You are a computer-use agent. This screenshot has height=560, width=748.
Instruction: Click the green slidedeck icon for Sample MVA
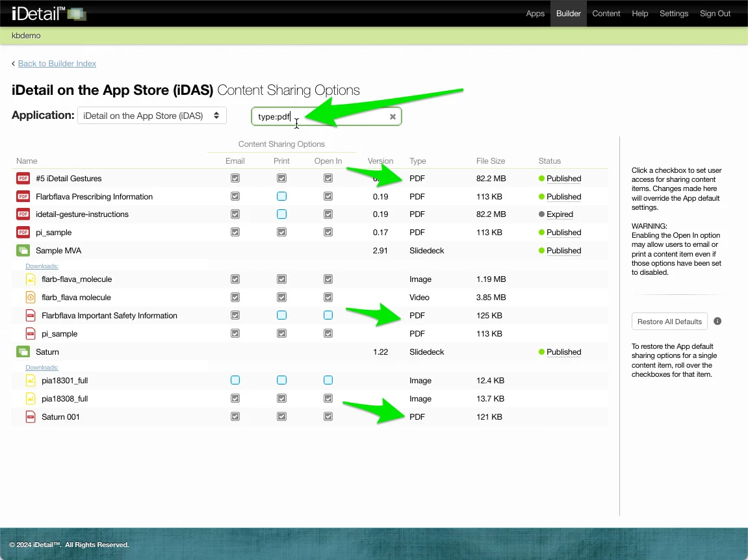23,251
